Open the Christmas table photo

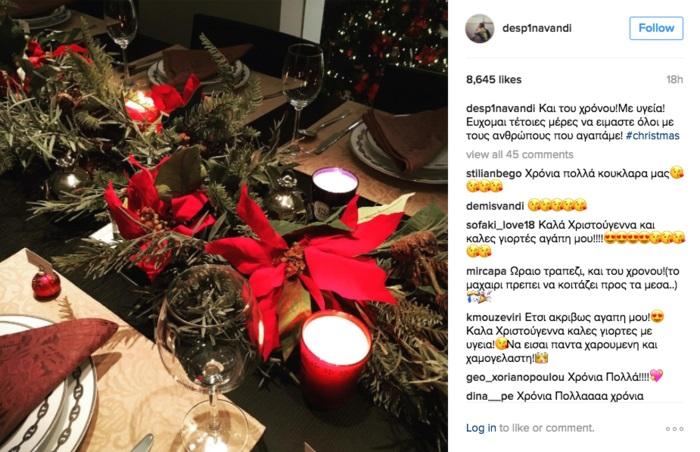pyautogui.click(x=224, y=226)
